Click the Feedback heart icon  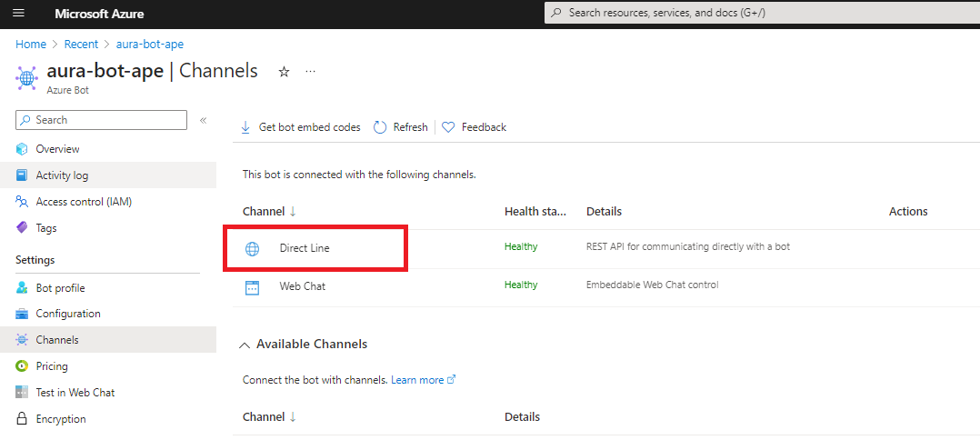[x=447, y=127]
